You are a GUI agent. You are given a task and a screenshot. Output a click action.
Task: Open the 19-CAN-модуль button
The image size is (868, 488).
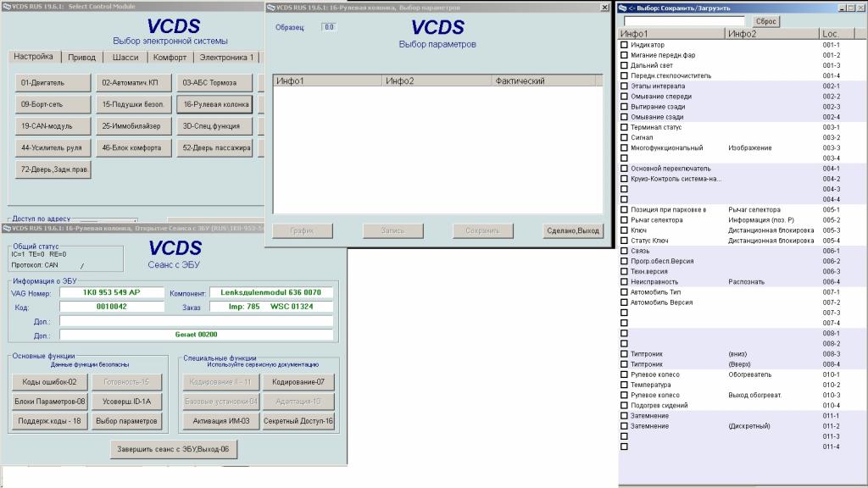coord(53,126)
